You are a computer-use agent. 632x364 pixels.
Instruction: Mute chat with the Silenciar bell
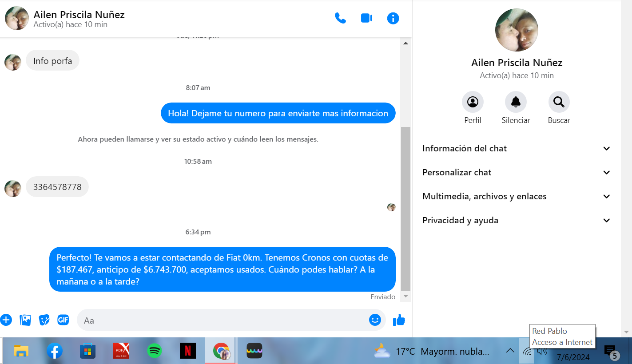point(516,102)
